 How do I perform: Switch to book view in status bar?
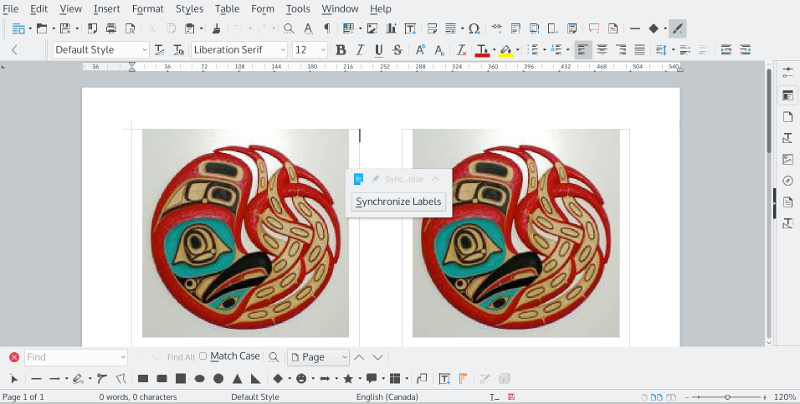click(671, 397)
